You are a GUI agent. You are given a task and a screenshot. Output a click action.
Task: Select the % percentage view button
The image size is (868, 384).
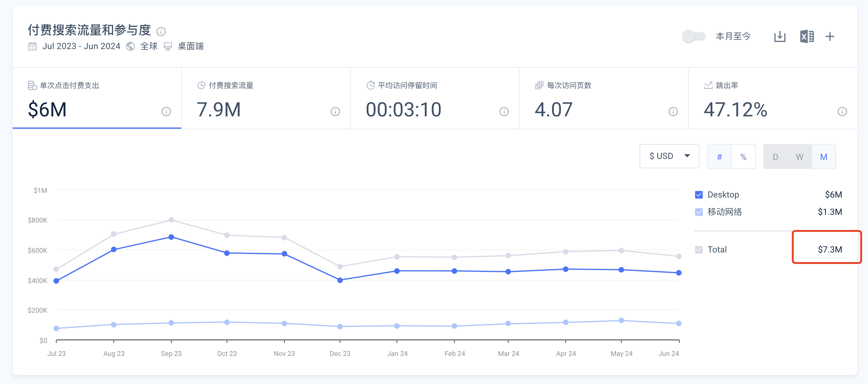(x=743, y=157)
